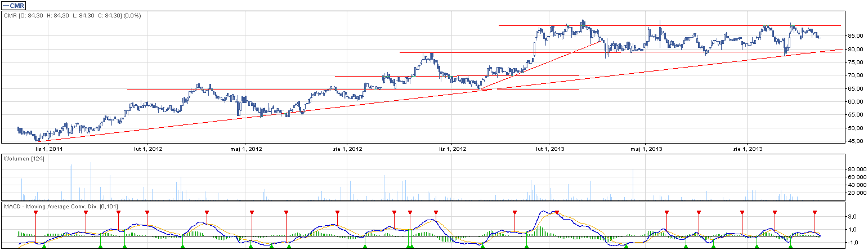
Task: Click the "Wolumen [124]" panel title
Action: [x=24, y=159]
